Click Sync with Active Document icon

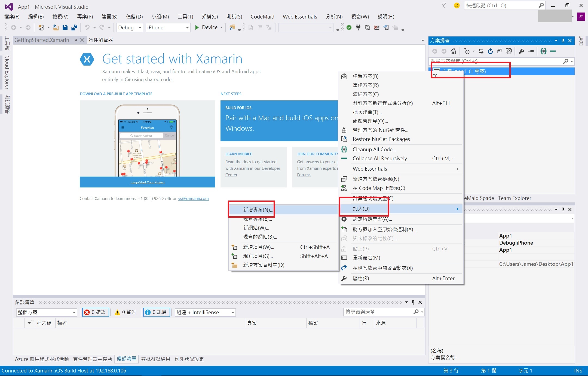[481, 51]
